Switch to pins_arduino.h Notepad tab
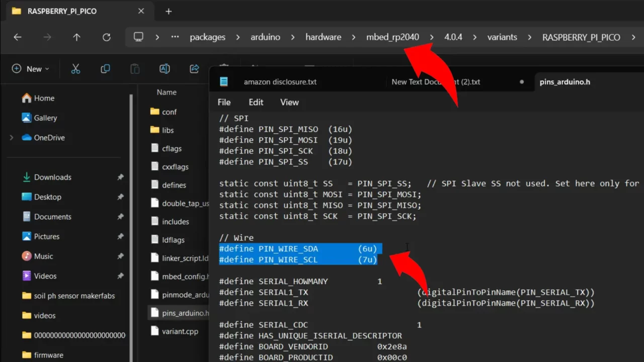Screen dimensions: 644x362 pos(565,82)
